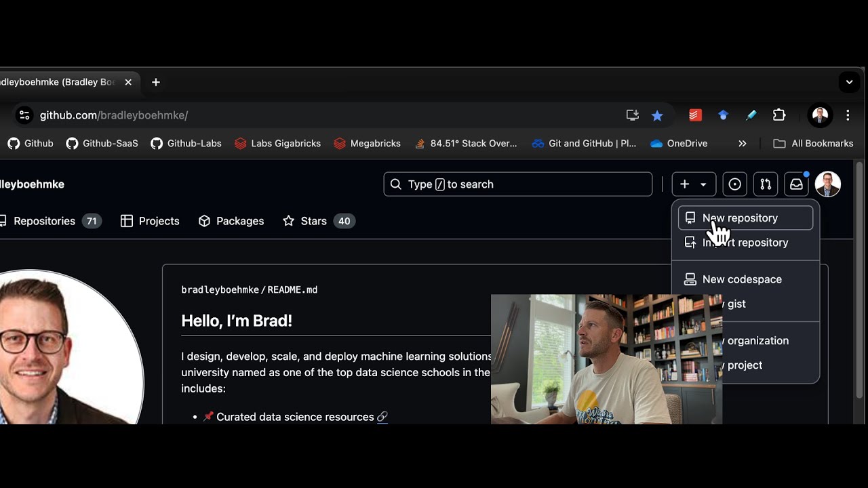Image resolution: width=868 pixels, height=488 pixels.
Task: Open the Megabricks bookmark
Action: click(367, 144)
